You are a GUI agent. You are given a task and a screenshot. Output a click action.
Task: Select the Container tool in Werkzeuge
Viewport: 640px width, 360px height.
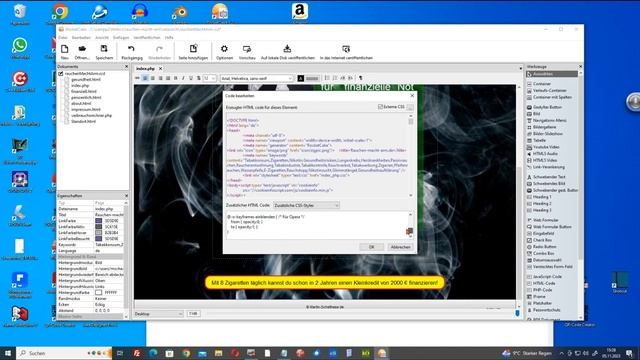542,84
